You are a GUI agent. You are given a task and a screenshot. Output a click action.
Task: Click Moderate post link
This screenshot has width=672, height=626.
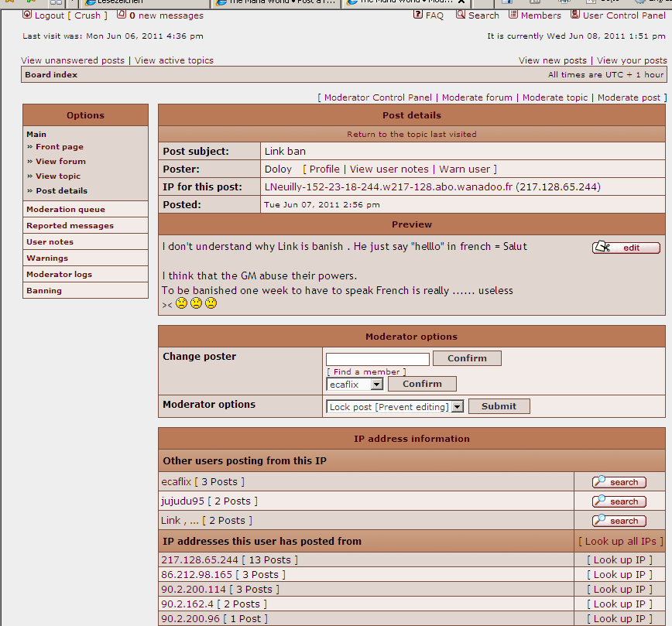click(629, 97)
